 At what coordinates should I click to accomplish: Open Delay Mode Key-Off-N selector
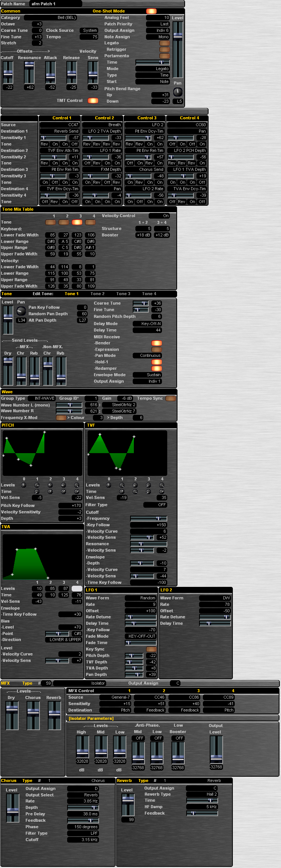tap(147, 324)
